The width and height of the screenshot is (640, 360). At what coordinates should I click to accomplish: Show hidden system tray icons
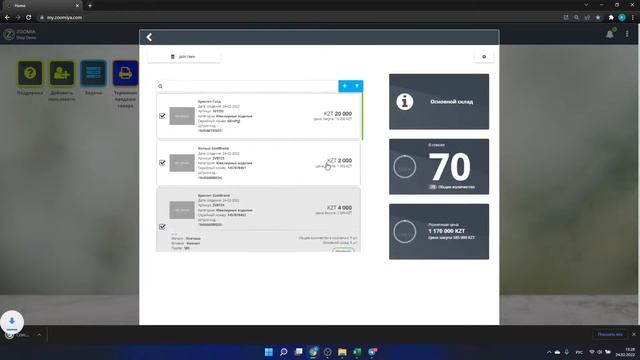(549, 352)
